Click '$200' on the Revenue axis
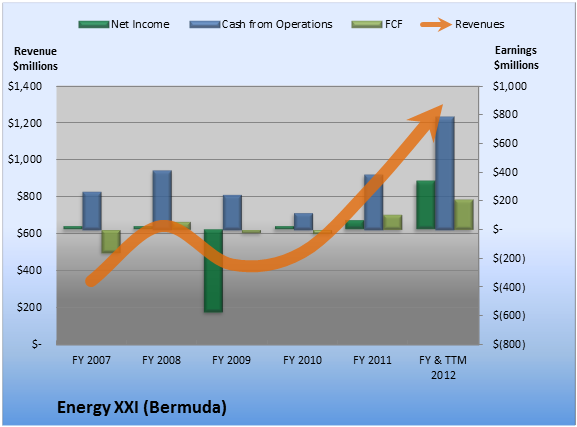Screen dimensions: 577x427 pos(29,307)
